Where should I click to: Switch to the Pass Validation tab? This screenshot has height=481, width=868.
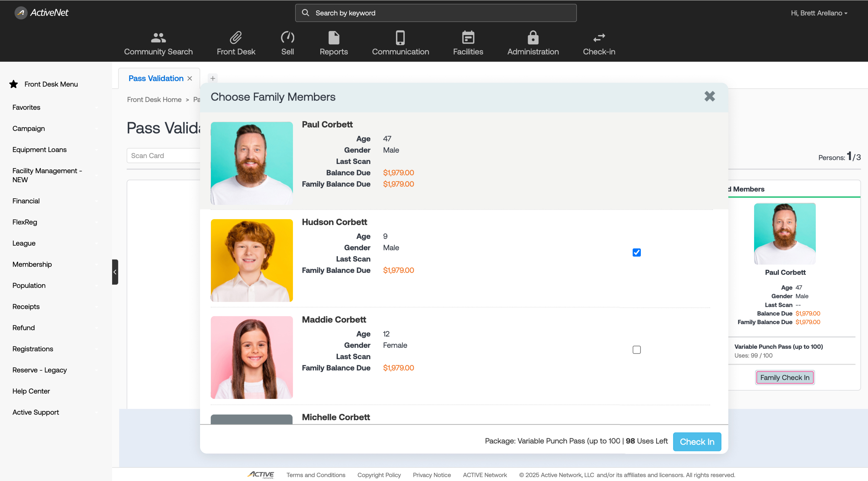(156, 78)
